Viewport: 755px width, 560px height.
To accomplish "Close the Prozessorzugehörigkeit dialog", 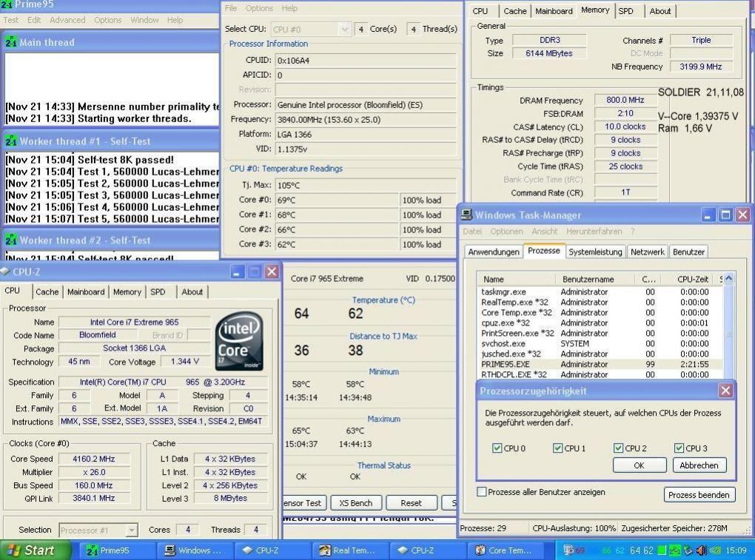I will coord(725,390).
